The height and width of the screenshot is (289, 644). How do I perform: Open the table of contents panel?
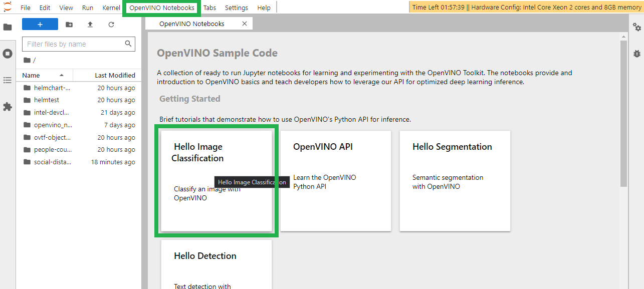click(x=8, y=80)
